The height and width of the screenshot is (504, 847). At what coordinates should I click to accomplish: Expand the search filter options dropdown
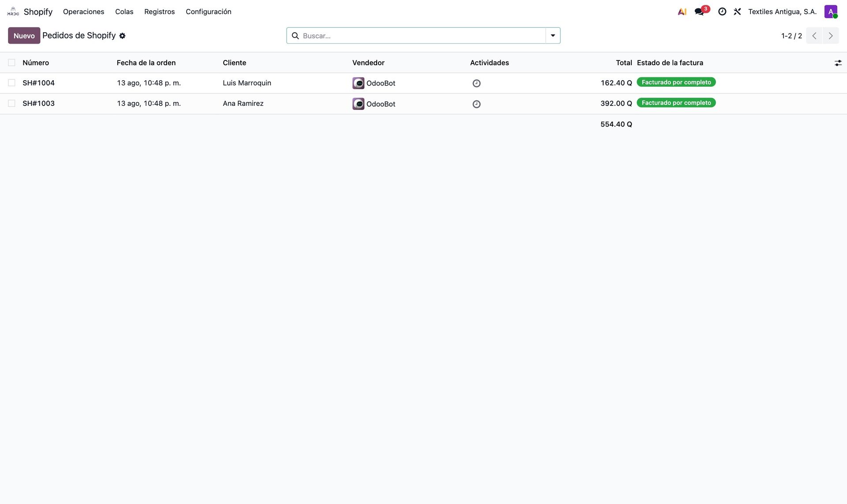pyautogui.click(x=553, y=36)
